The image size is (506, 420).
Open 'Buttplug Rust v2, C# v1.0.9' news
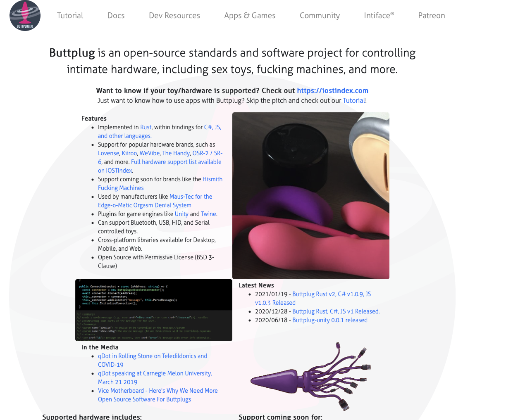point(313,298)
